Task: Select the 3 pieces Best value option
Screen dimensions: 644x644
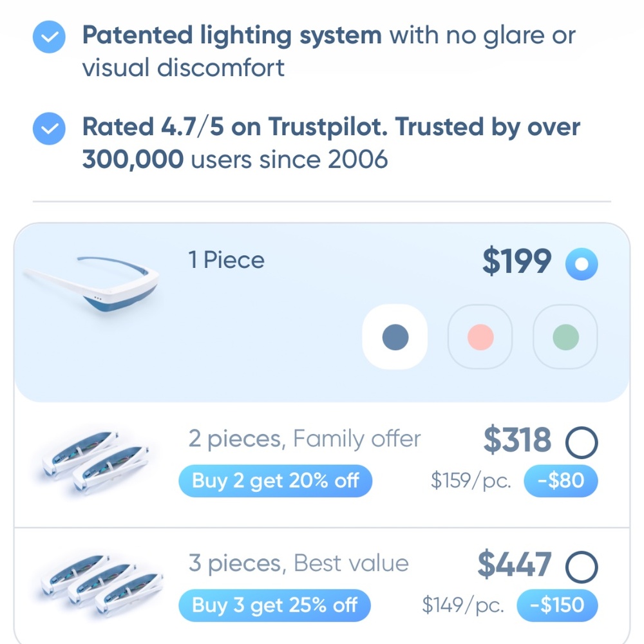Action: click(581, 566)
